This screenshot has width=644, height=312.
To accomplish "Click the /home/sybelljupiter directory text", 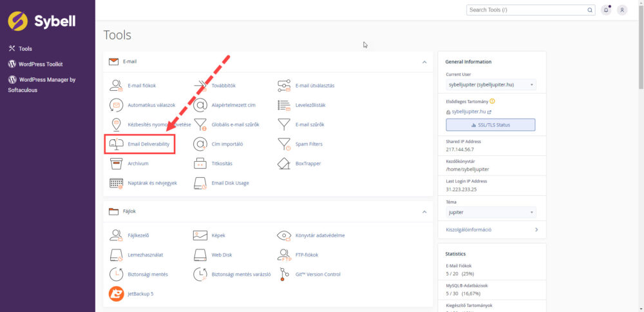I will coord(468,169).
